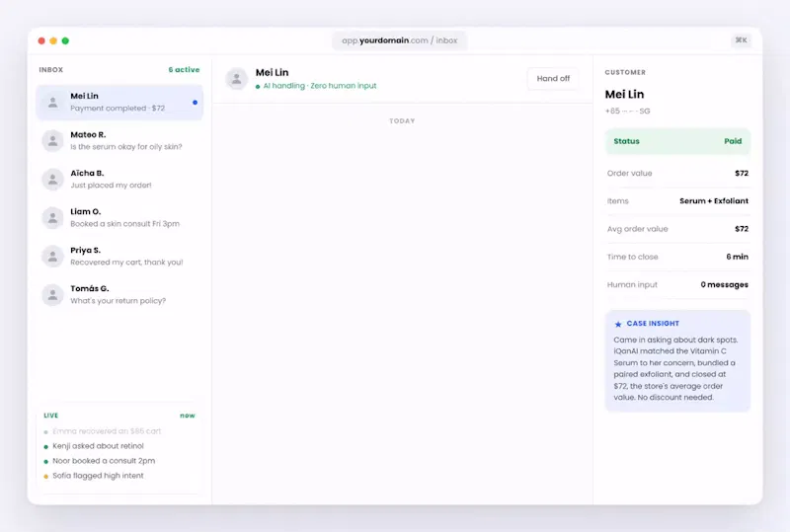Click the green AI handling status dot

click(x=258, y=87)
